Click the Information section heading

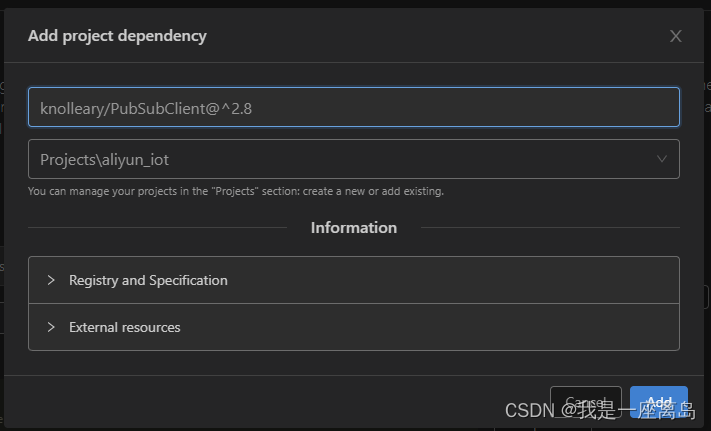coord(353,228)
